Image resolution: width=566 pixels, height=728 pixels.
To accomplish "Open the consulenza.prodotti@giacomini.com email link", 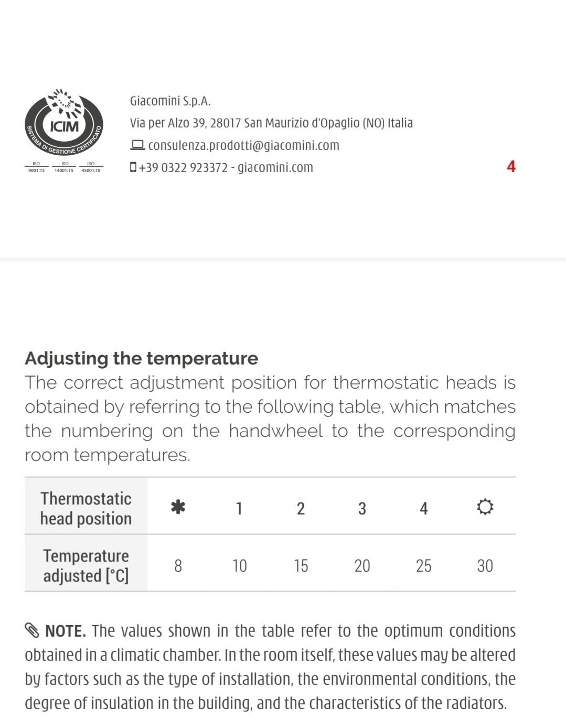I will (x=244, y=145).
